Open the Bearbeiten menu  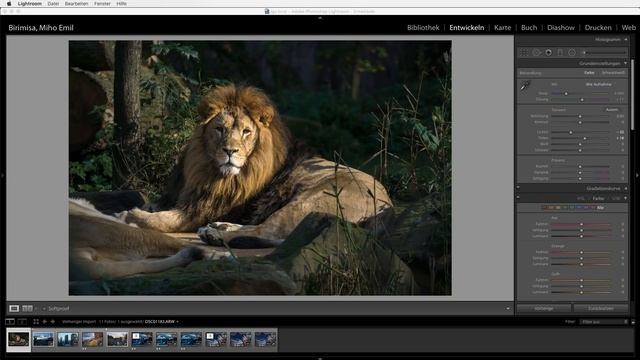click(x=76, y=4)
